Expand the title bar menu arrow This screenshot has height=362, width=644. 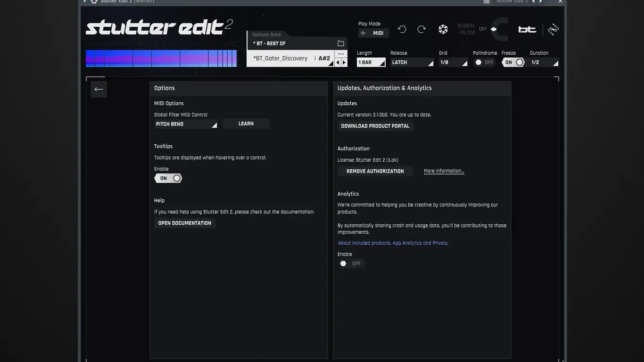(x=85, y=1)
